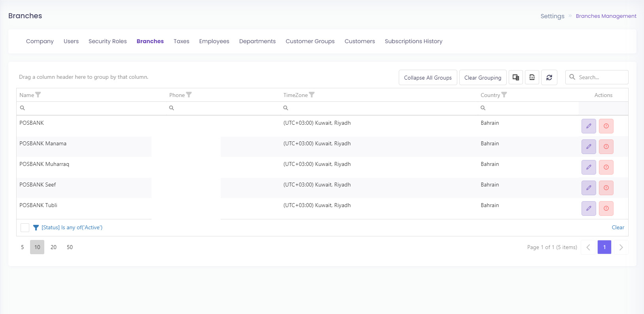Open Customer Groups tab
This screenshot has height=314, width=644.
click(310, 41)
